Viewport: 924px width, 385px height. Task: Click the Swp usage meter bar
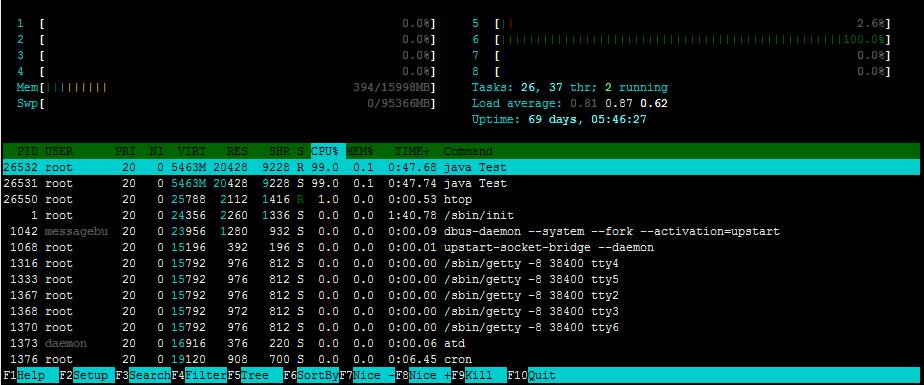click(237, 104)
